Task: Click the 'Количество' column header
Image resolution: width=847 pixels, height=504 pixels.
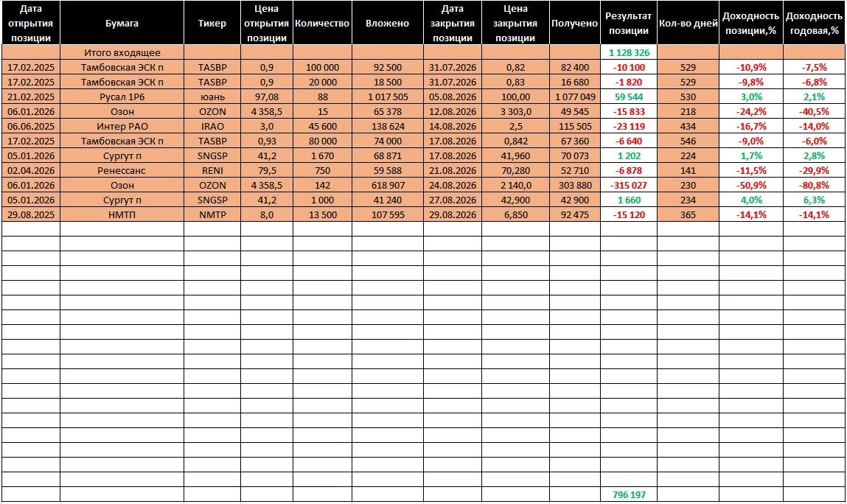Action: point(322,24)
